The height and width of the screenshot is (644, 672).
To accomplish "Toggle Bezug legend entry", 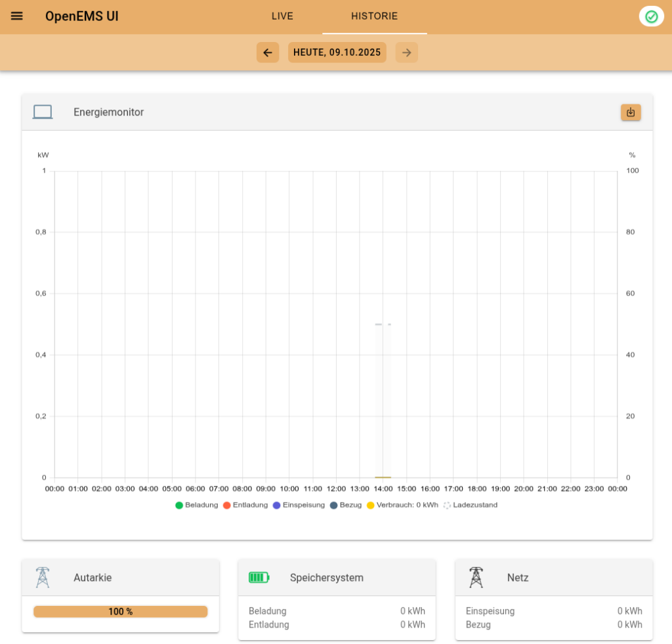I will point(346,505).
